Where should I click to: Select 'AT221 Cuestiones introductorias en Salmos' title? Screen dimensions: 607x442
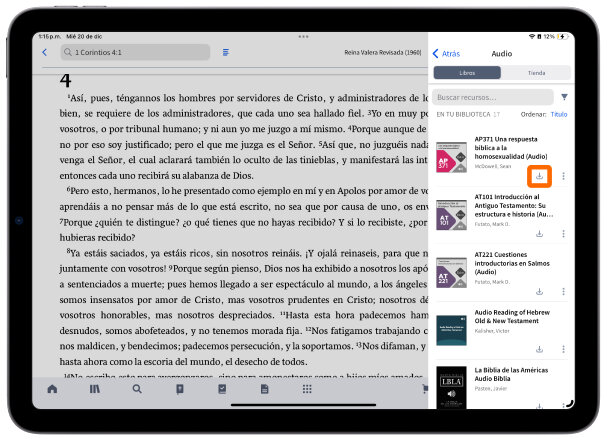pos(512,263)
